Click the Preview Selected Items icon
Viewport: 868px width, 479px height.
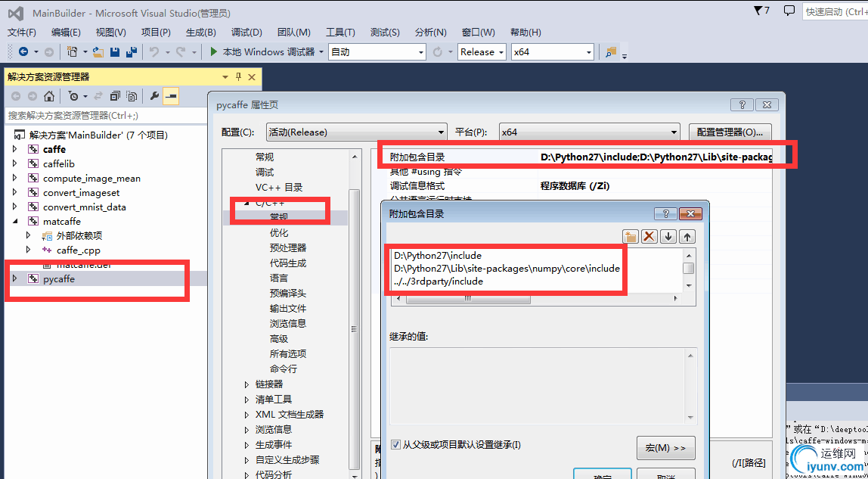[x=171, y=96]
